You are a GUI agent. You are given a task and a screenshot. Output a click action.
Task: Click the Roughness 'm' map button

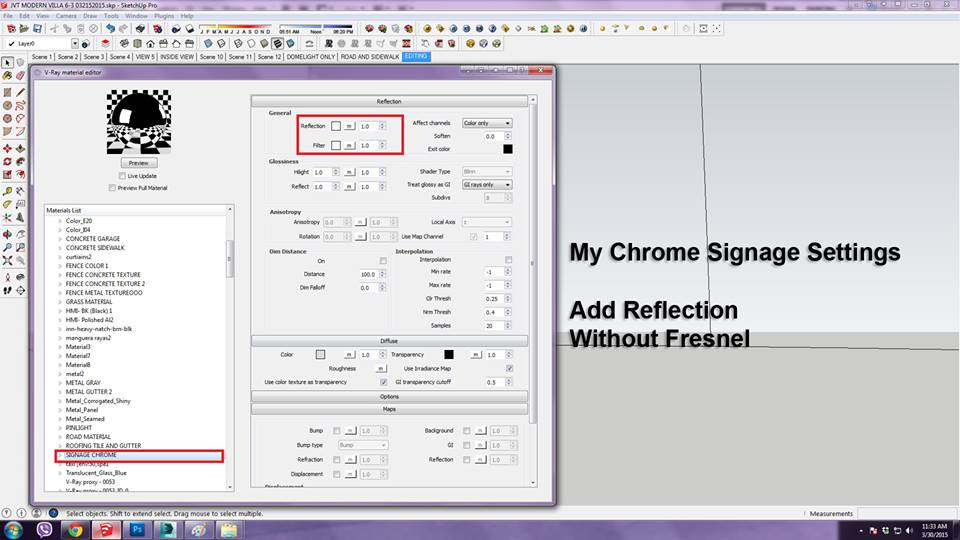(381, 369)
